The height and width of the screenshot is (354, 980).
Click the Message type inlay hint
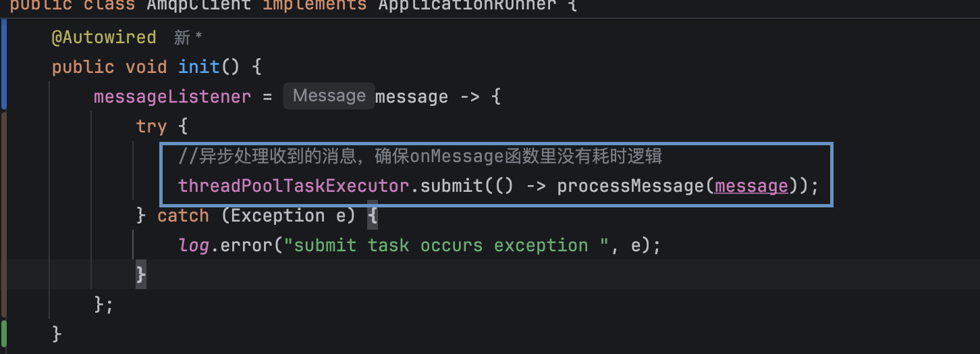(329, 96)
